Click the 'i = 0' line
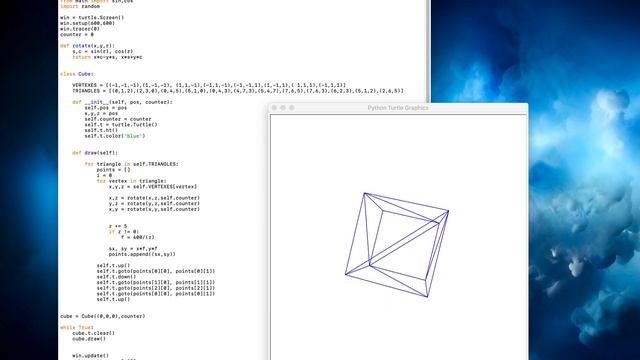Screen dimensions: 640x360 pos(104,176)
